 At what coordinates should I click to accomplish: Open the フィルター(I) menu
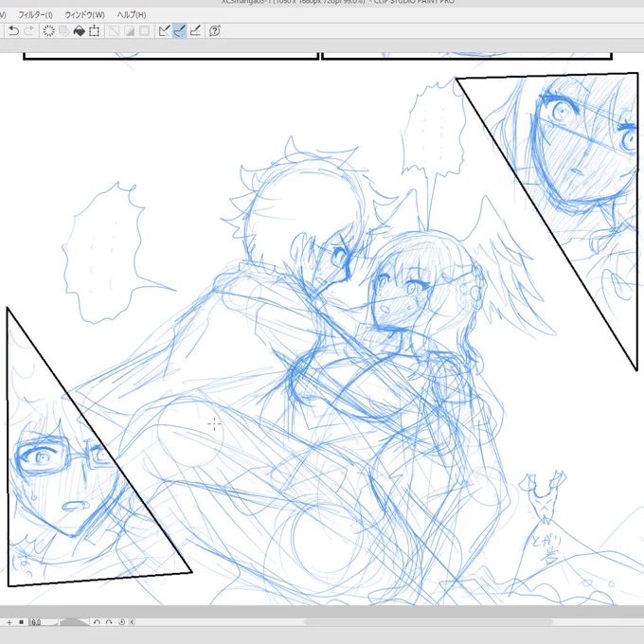pos(35,15)
